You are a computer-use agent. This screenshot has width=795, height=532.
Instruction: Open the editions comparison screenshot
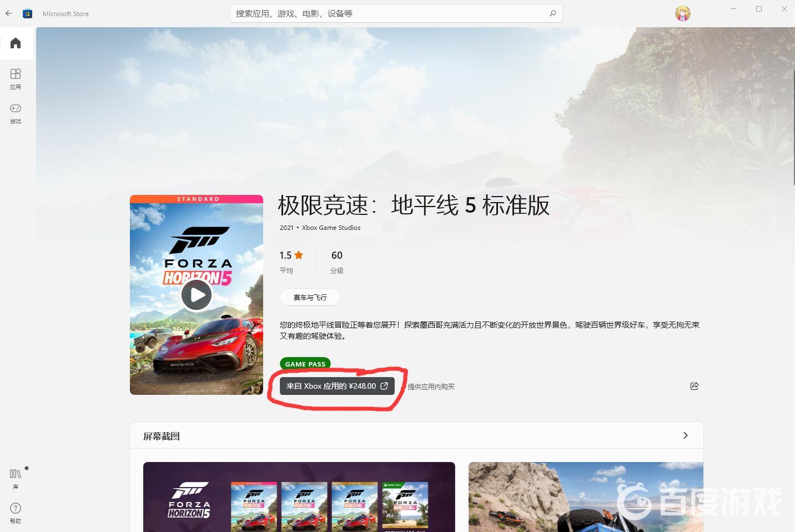pos(299,497)
